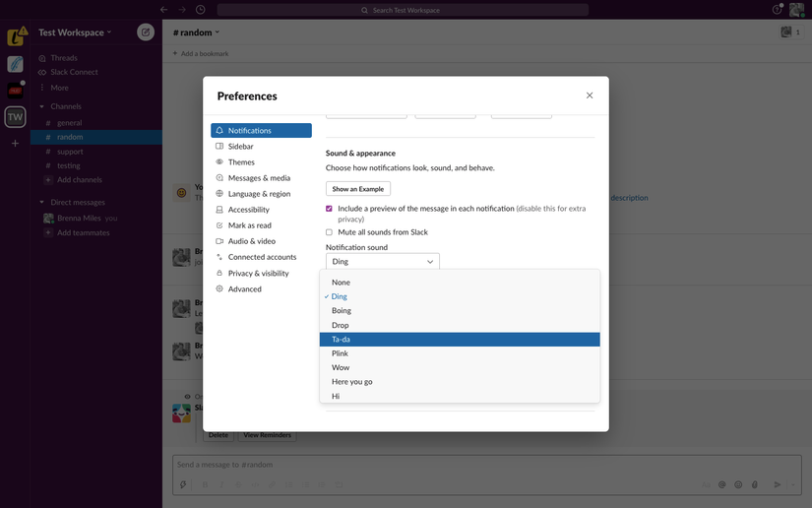Go forward with the right arrow icon
Viewport: 812px width, 508px height.
(x=182, y=10)
